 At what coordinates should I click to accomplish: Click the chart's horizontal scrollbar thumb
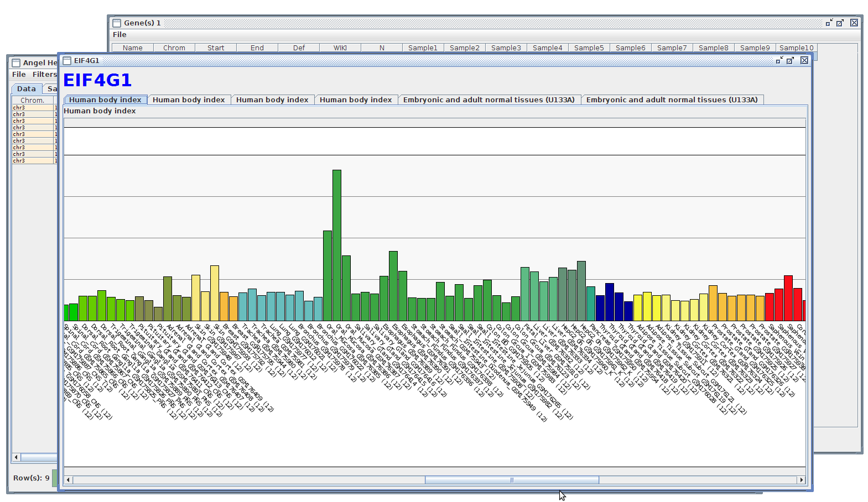(512, 480)
